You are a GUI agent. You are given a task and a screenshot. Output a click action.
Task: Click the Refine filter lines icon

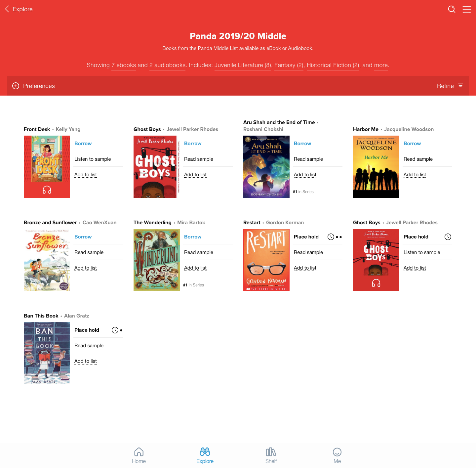point(460,86)
